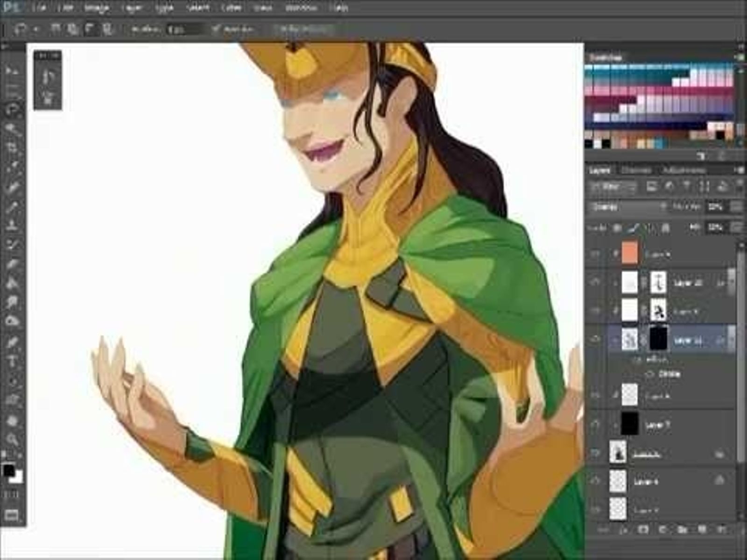Image resolution: width=747 pixels, height=560 pixels.
Task: Change the screen mode
Action: pos(12,515)
